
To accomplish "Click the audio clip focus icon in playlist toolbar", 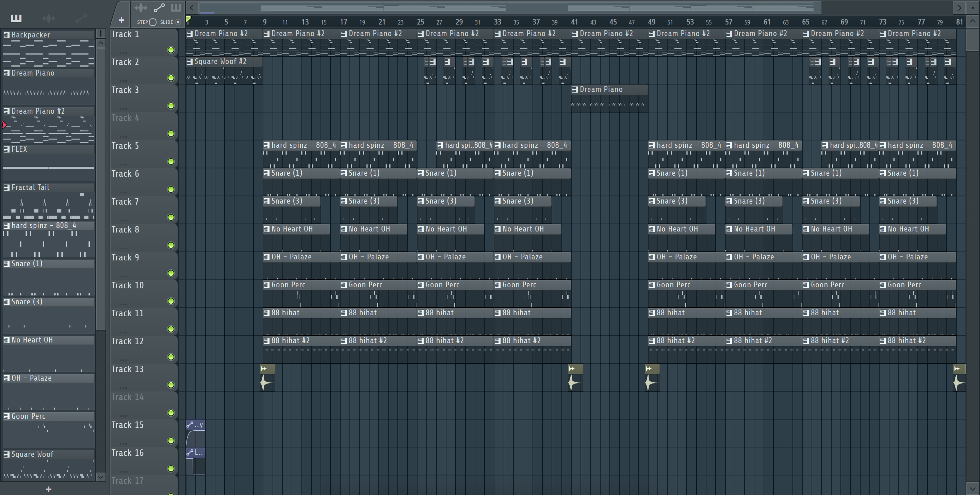I will pos(141,7).
